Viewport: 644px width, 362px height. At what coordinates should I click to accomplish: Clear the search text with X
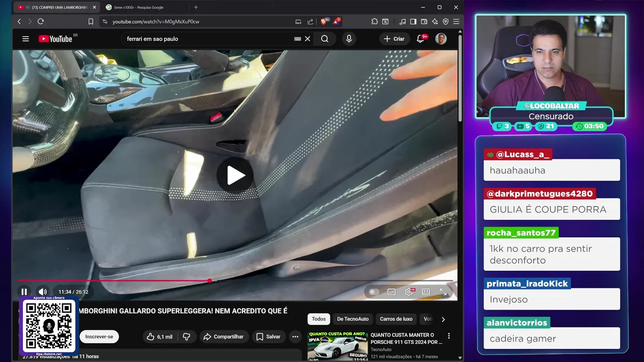pos(307,39)
